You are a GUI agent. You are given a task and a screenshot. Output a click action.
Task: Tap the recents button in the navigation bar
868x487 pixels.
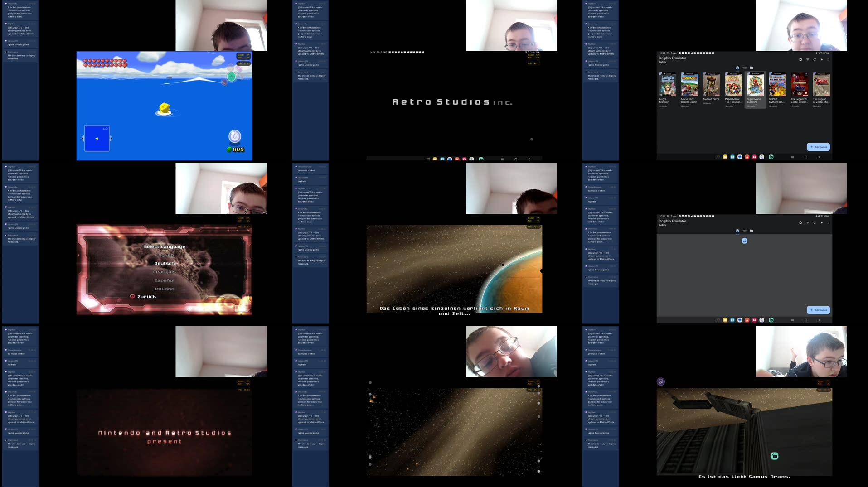click(x=792, y=157)
